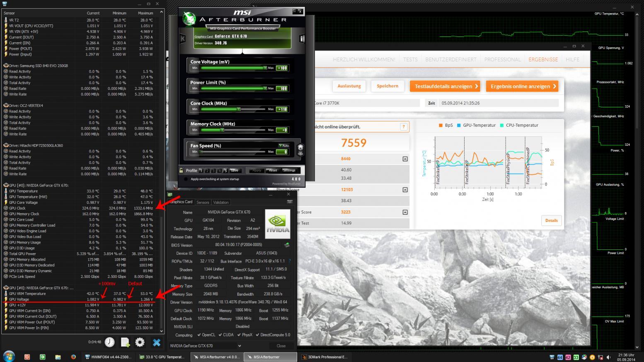644x362 pixels.
Task: Collapse the first GPU [#0] GeForce GTX 670 group
Action: coord(6,185)
